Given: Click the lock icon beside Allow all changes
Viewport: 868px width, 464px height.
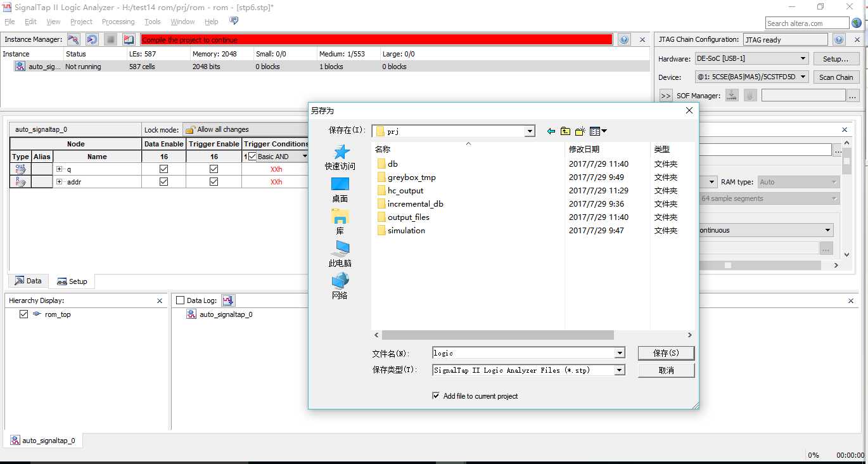Looking at the screenshot, I should 190,129.
